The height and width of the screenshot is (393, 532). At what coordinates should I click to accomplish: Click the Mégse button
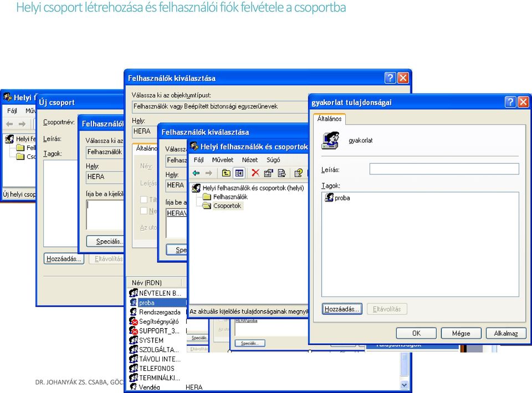pos(461,333)
